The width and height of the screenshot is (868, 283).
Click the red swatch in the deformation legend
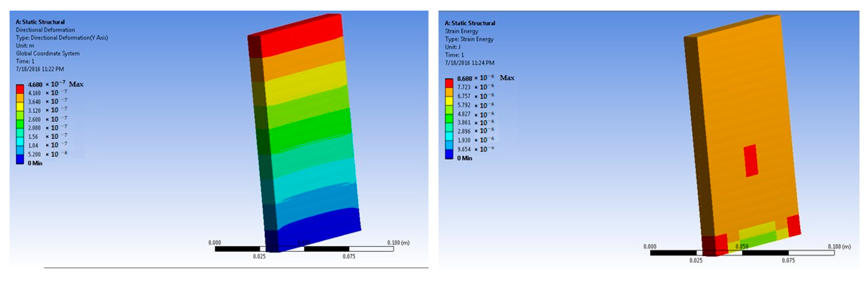pos(20,89)
